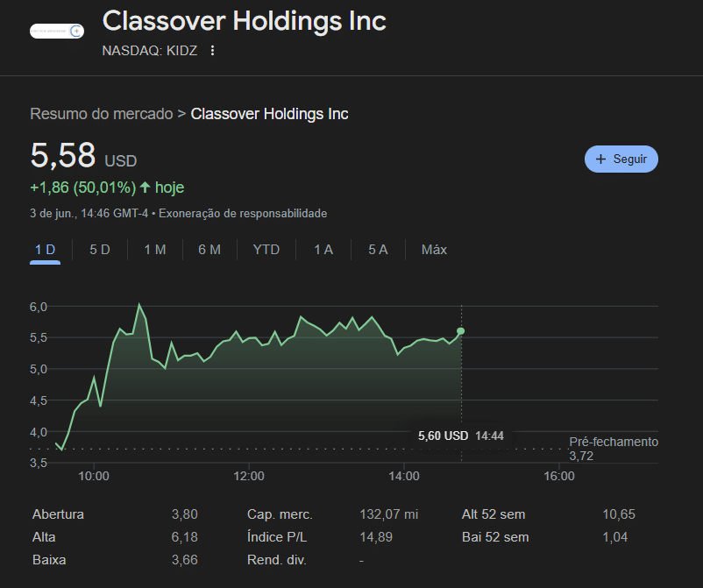
Task: Click the Cap. merc. value 132,07 mi
Action: click(388, 514)
